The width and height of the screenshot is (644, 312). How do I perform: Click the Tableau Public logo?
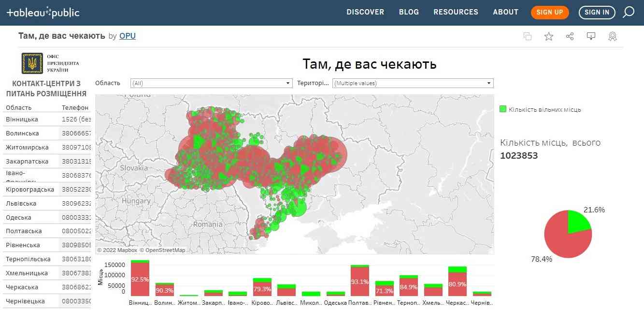coord(43,13)
